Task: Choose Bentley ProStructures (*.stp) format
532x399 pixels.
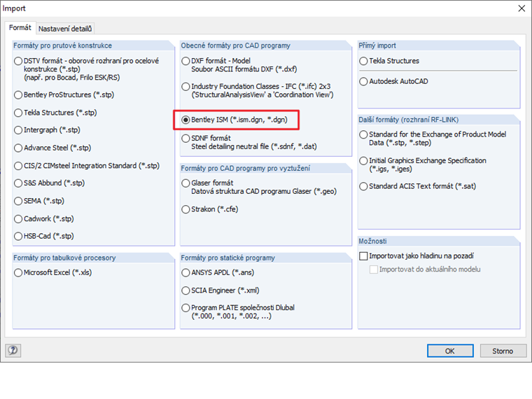Action: [x=19, y=94]
